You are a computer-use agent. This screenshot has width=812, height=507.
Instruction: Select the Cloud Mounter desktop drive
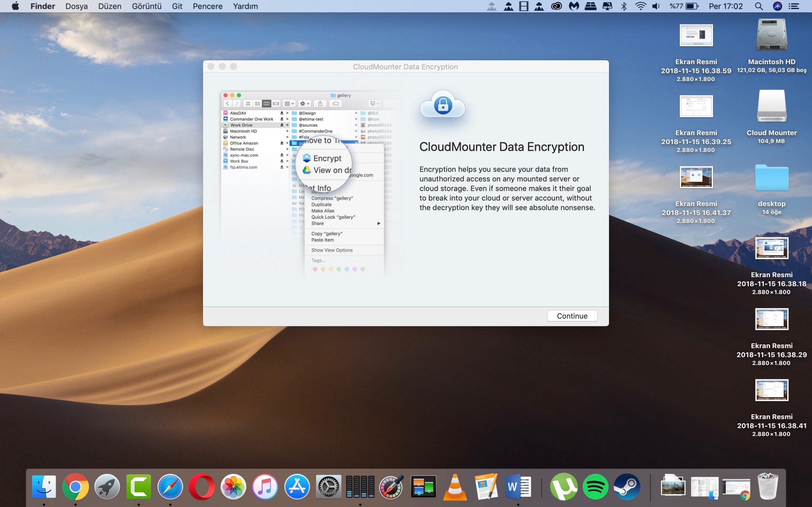click(x=771, y=106)
